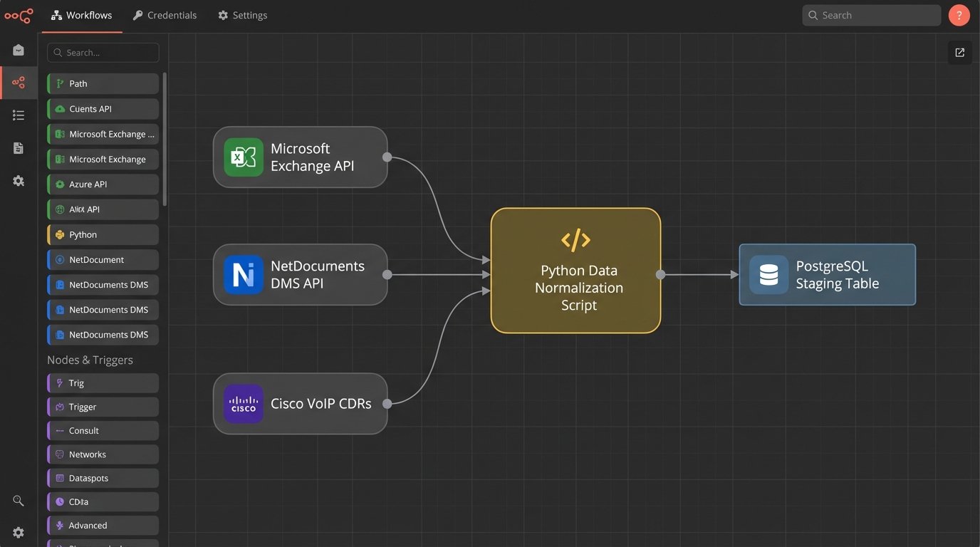Choose the Dataspots node in Nodes & Triggers
The image size is (980, 547).
(103, 478)
